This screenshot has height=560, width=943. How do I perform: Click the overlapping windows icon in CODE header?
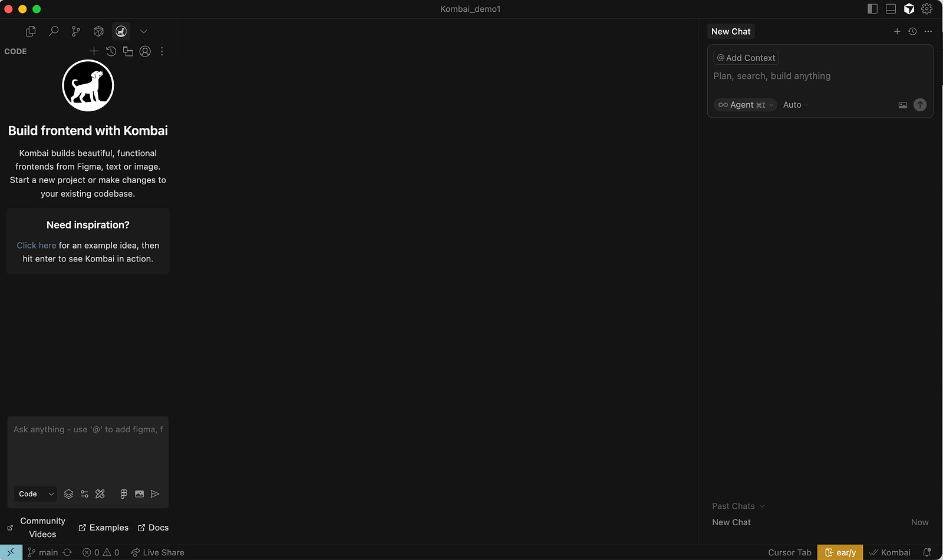coord(128,51)
